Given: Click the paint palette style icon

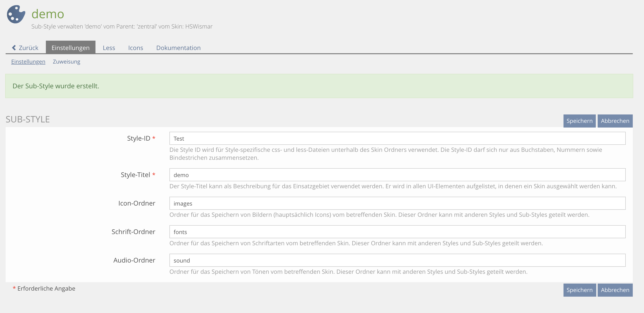Looking at the screenshot, I should (x=16, y=14).
